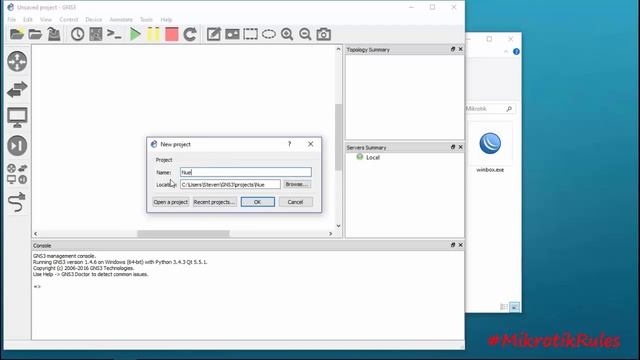Open the Snapshot manager clock icon
640x360 pixels.
78,34
